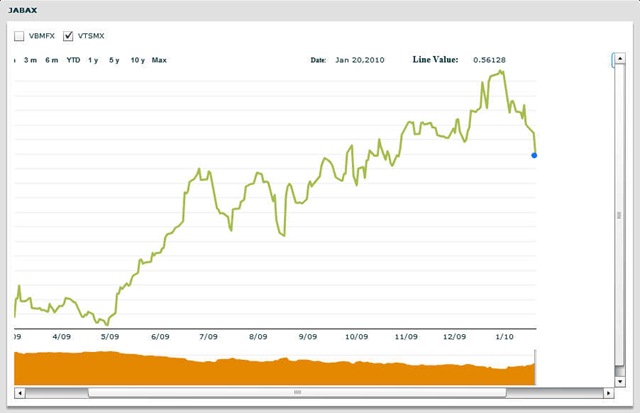Click the 1/10 axis label

pos(504,337)
